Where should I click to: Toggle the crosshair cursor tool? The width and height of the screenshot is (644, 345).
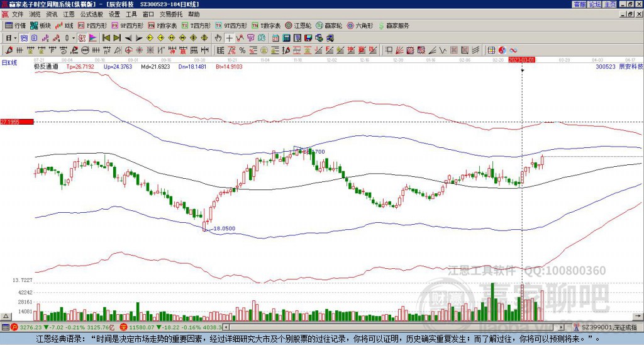click(x=229, y=38)
